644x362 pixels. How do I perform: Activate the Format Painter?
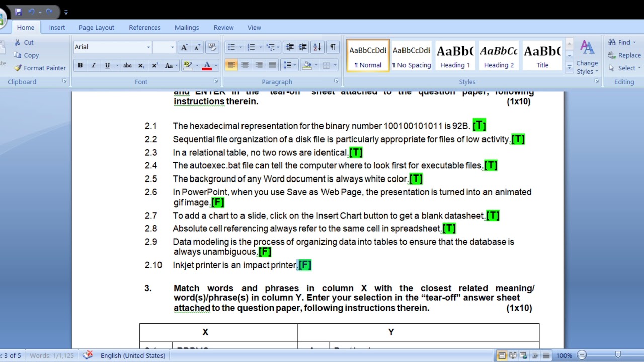click(x=40, y=68)
